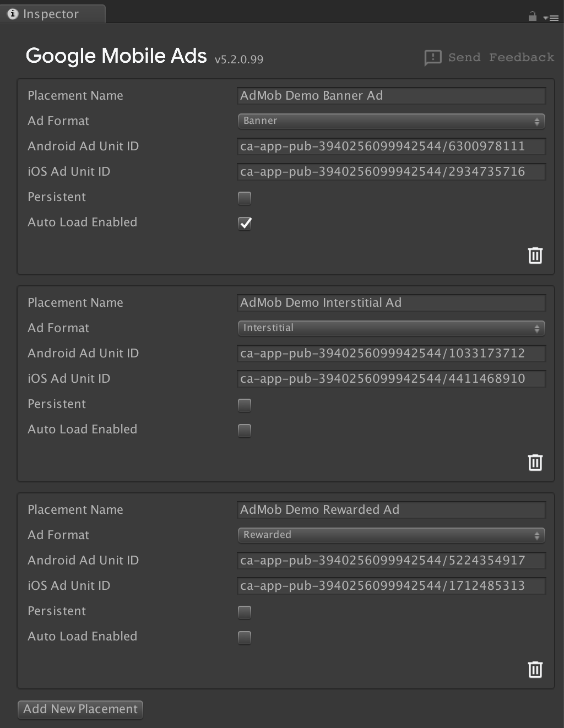
Task: Open the Rewarded Ad Format dropdown
Action: (x=391, y=535)
